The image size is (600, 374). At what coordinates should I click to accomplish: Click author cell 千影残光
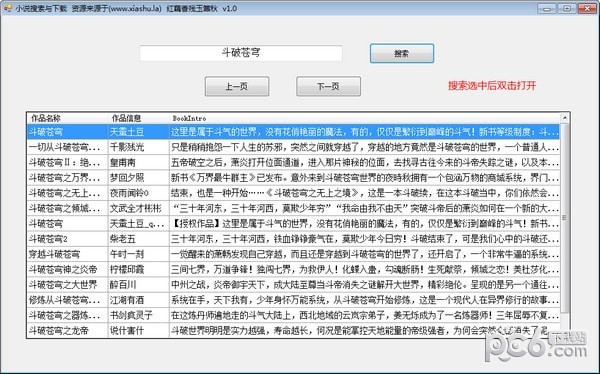coord(139,147)
